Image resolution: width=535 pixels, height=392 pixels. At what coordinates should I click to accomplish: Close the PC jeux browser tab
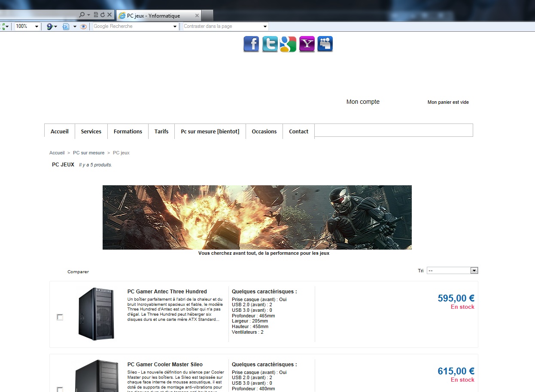pyautogui.click(x=197, y=15)
